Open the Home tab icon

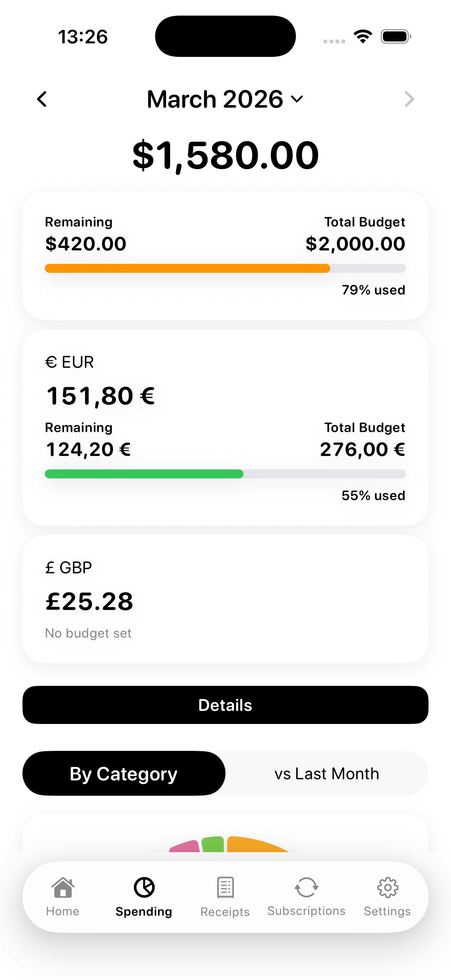(x=63, y=888)
